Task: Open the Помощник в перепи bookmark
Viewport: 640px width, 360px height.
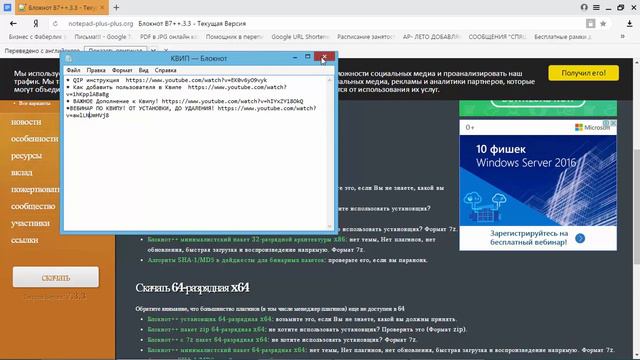Action: [x=234, y=37]
